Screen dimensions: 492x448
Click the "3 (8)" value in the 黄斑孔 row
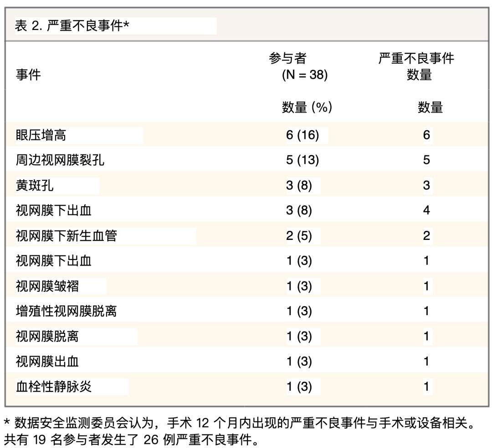pyautogui.click(x=299, y=185)
